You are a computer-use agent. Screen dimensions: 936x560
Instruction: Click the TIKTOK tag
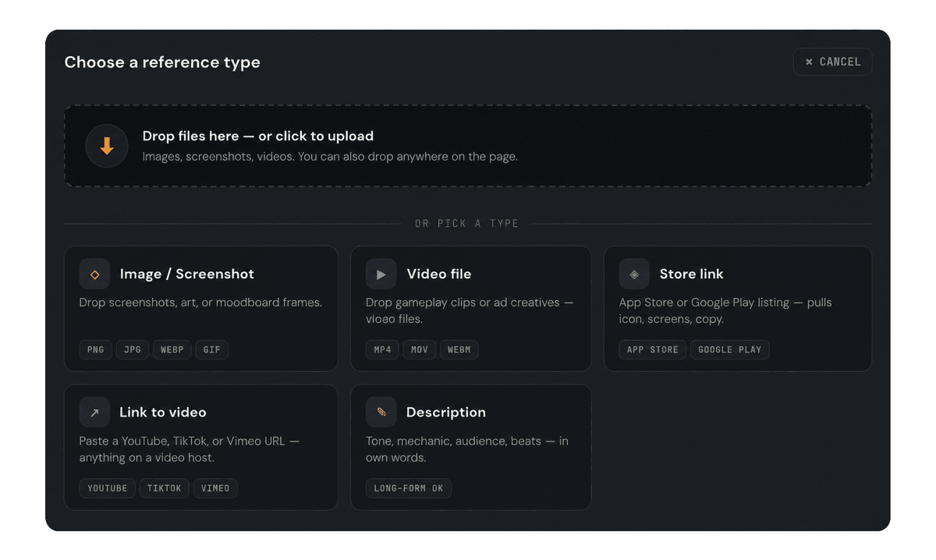(165, 488)
